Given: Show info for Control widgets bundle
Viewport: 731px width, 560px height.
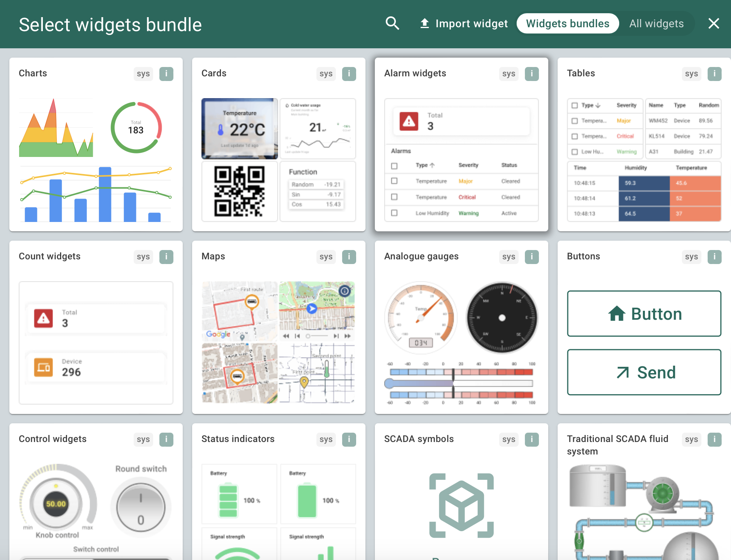Looking at the screenshot, I should [166, 439].
